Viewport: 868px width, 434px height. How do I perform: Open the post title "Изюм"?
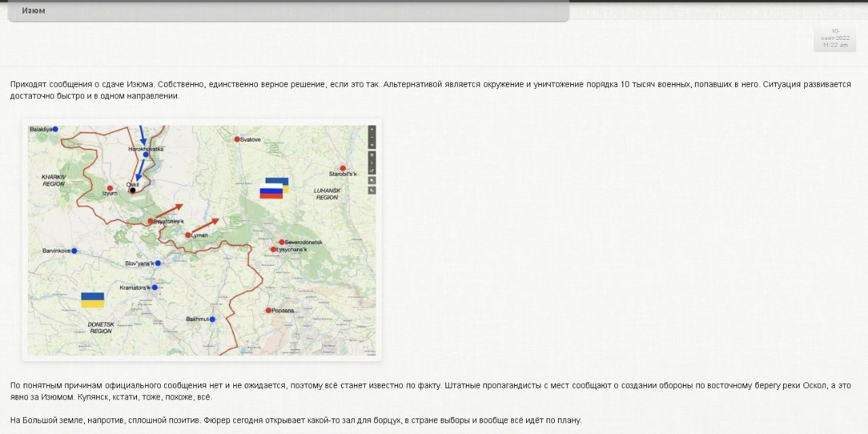[x=34, y=10]
